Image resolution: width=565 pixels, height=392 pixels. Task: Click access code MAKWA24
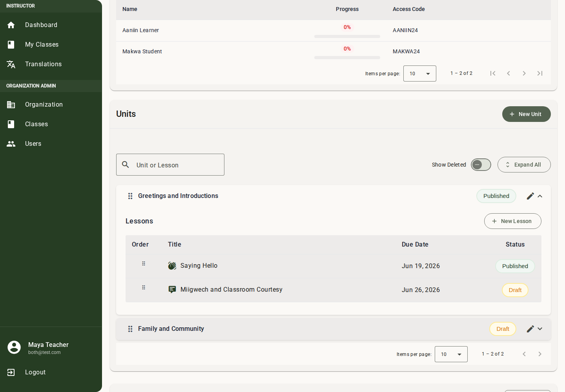406,51
